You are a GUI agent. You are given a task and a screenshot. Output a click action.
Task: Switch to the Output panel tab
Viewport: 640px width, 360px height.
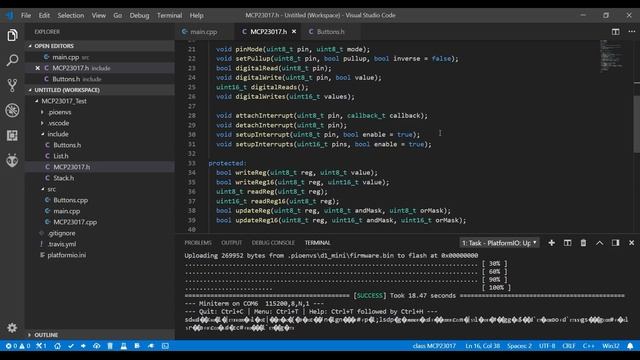click(x=231, y=243)
